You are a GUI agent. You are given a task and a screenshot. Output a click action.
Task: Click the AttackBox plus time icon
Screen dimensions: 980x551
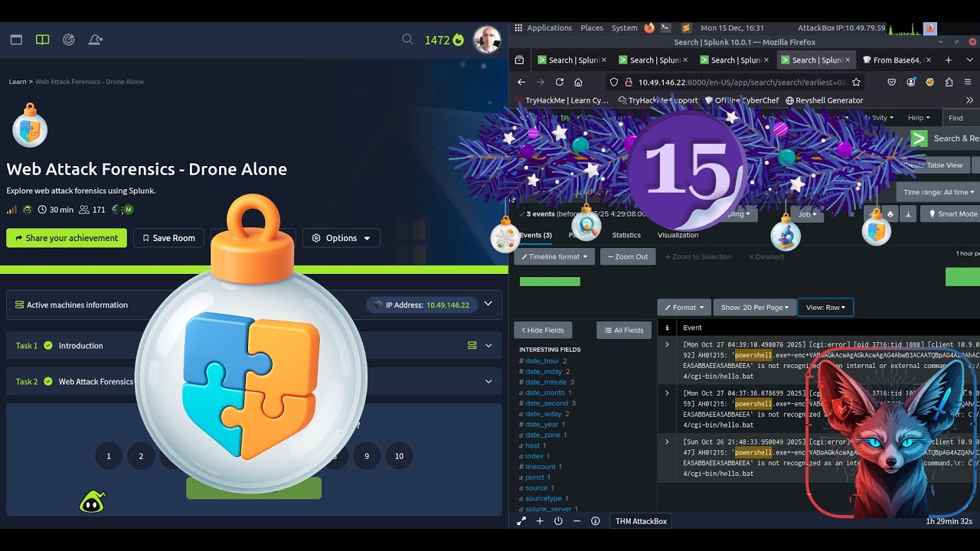coord(540,521)
